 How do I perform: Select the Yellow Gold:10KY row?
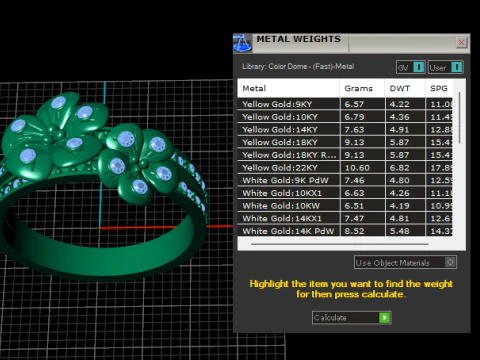coord(345,117)
